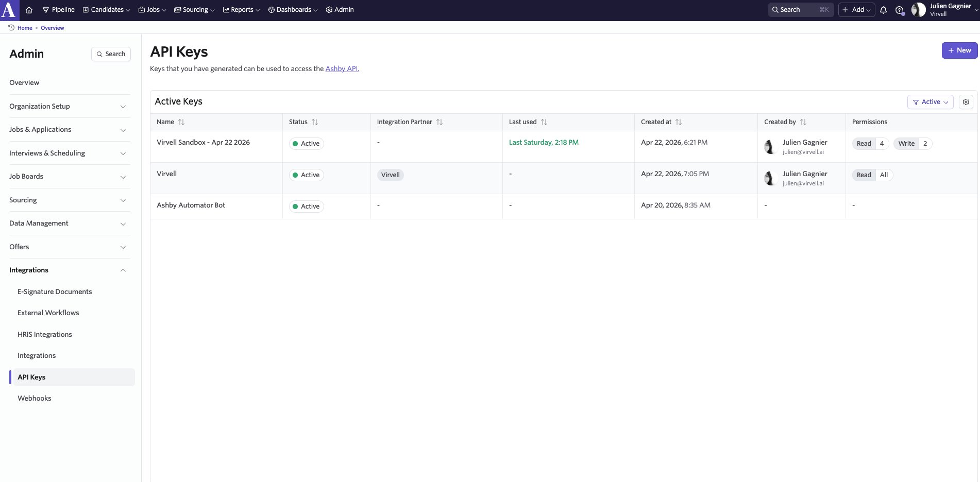
Task: Click avatar in the Virvell key row
Action: (x=771, y=178)
